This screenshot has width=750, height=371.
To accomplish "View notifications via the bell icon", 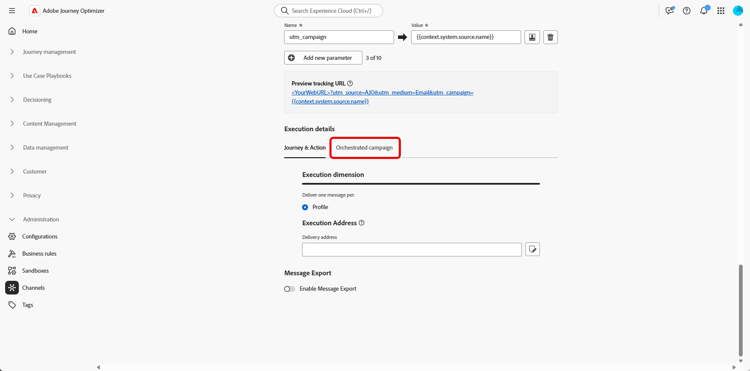I will 704,11.
